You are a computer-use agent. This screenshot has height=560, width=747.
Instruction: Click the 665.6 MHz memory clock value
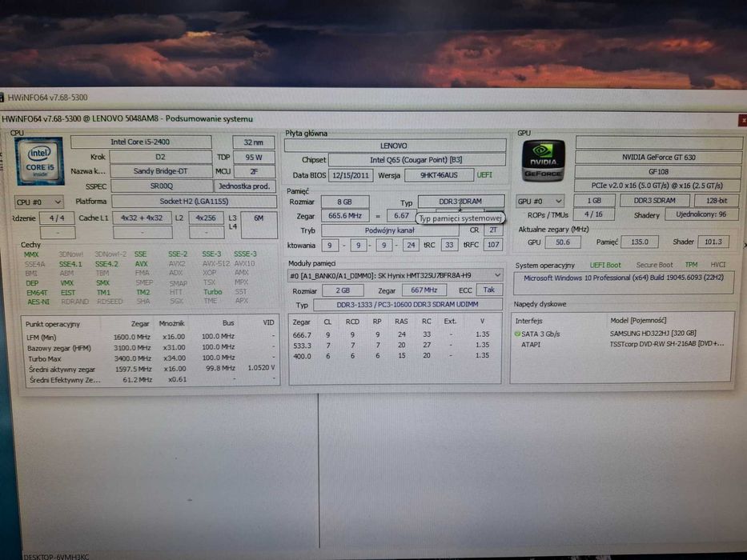tap(345, 216)
